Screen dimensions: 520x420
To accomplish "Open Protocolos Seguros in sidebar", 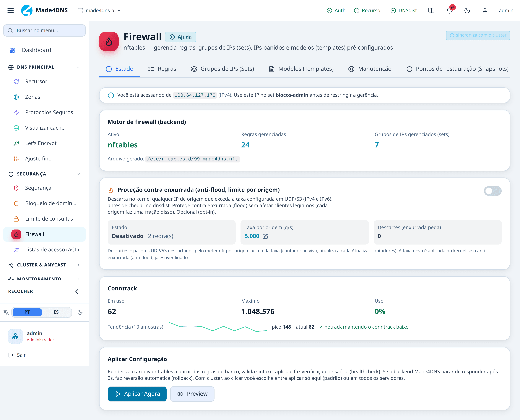I will (x=45, y=112).
